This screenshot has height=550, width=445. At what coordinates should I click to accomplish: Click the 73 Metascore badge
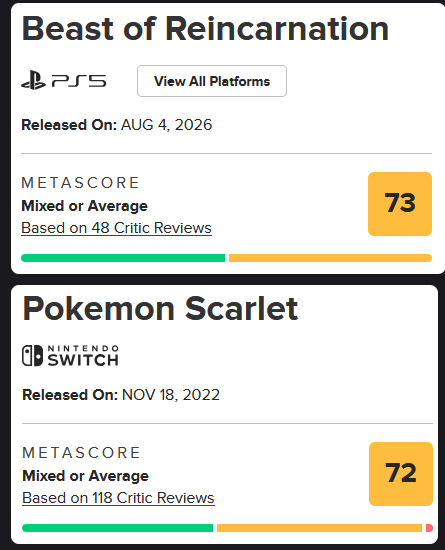[x=400, y=204]
